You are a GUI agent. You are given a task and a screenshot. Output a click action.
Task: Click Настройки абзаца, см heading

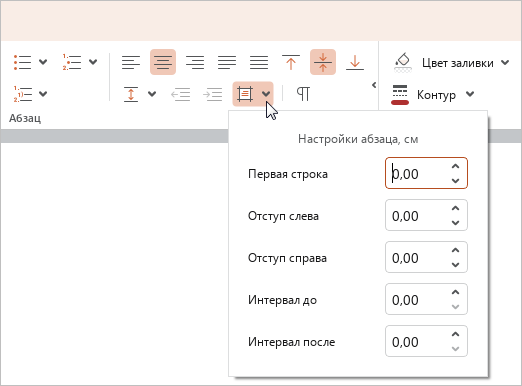[x=358, y=139]
